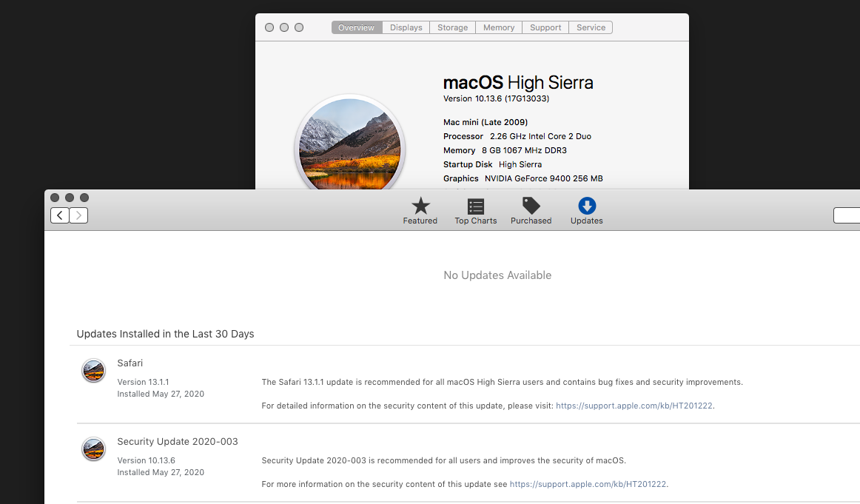Click the Safari update title
860x504 pixels.
pyautogui.click(x=130, y=363)
